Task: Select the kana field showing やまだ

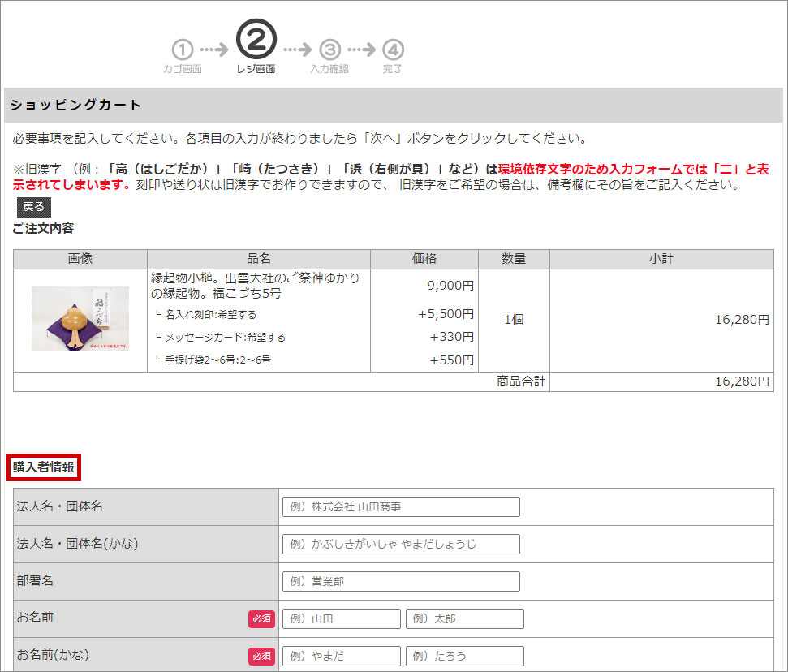Action: (342, 656)
